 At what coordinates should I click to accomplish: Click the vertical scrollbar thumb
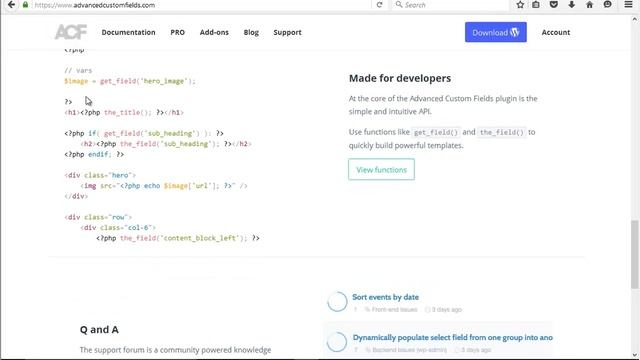tap(634, 254)
